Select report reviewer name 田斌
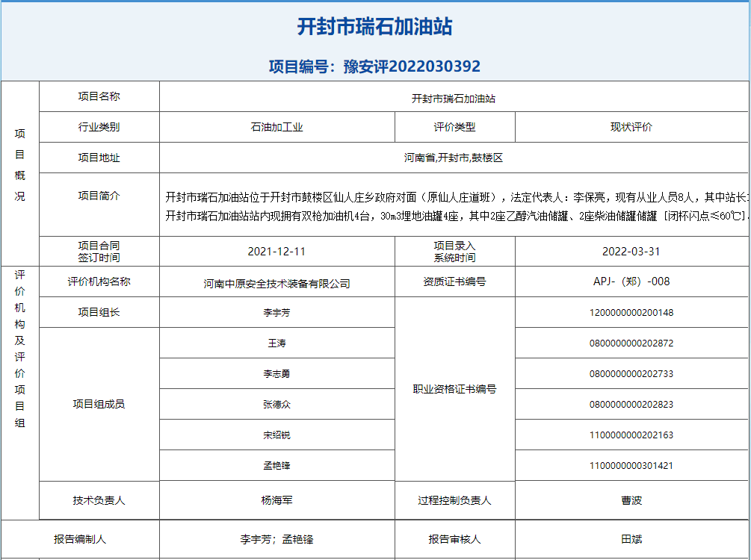This screenshot has width=751, height=560. (x=631, y=539)
